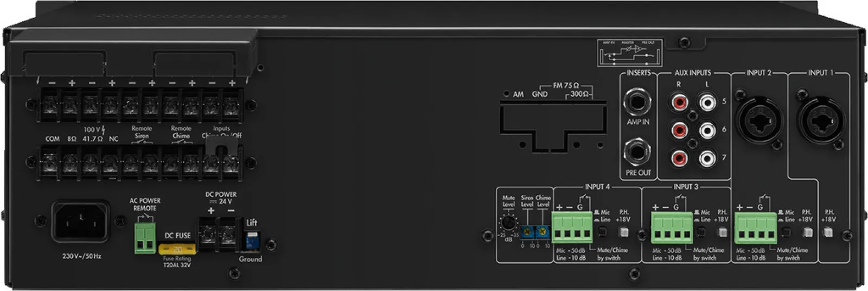This screenshot has height=291, width=868.
Task: Toggle the INPUT 3 Mic/Line switch
Action: pyautogui.click(x=701, y=232)
